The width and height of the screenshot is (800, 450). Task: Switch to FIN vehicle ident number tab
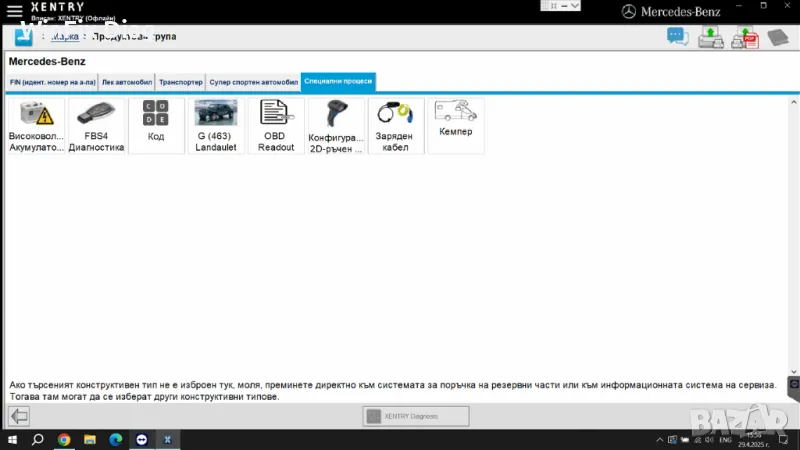click(51, 82)
